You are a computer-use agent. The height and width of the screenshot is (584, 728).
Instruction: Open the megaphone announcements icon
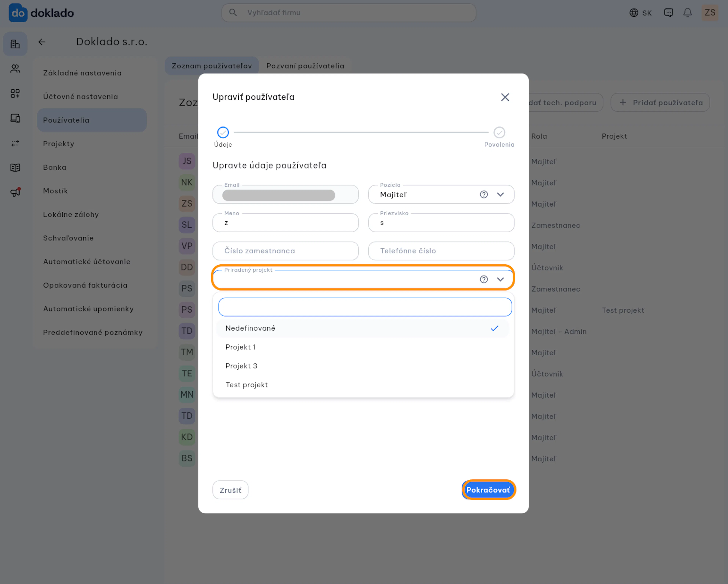click(x=15, y=192)
